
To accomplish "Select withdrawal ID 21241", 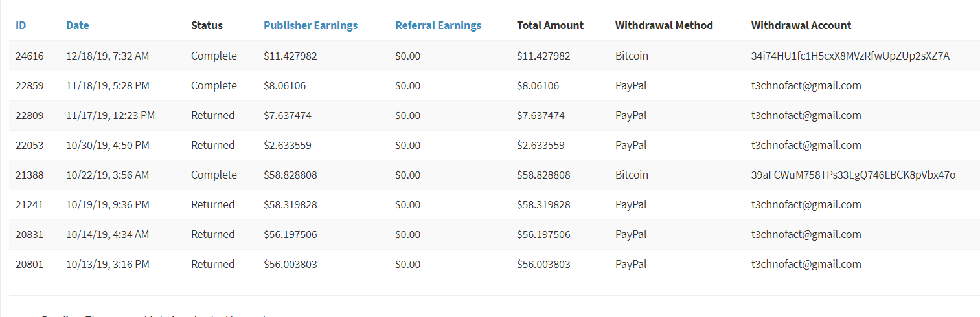I will coord(30,205).
